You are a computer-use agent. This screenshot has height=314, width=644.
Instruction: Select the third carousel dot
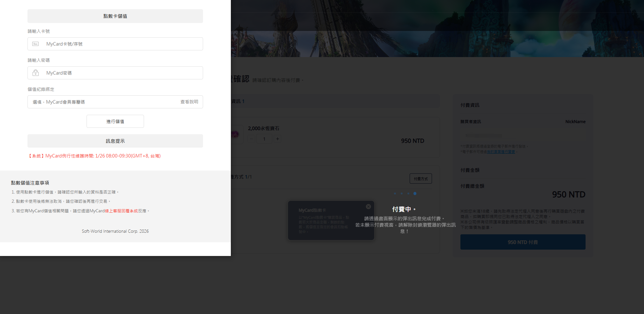(408, 194)
